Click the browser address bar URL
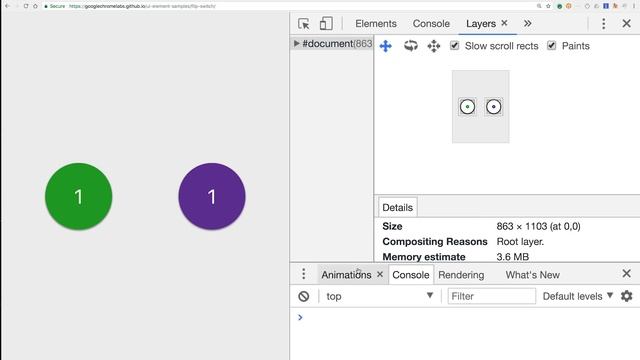Image resolution: width=640 pixels, height=360 pixels. (142, 6)
